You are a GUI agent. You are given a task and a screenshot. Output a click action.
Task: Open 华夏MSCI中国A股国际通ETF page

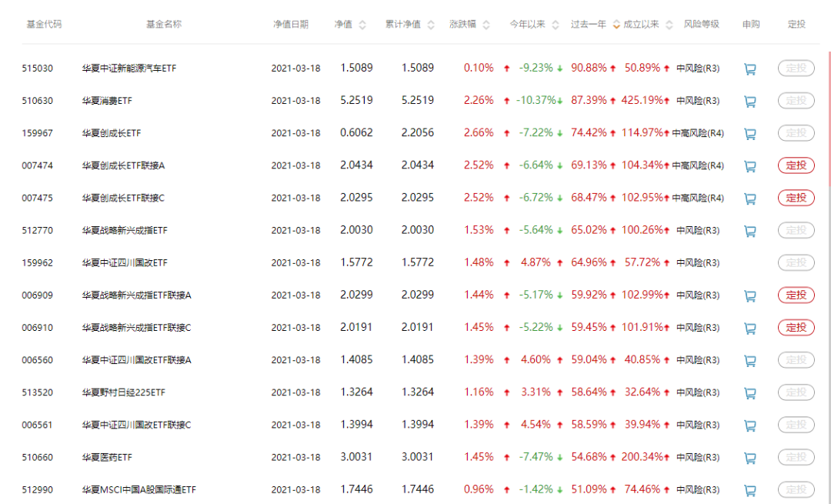(x=138, y=489)
